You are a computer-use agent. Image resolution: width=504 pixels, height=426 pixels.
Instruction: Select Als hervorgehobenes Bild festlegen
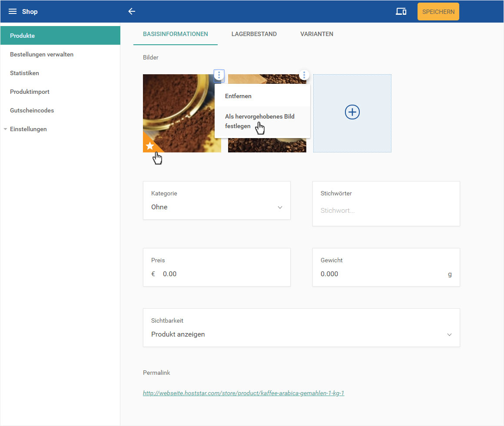[x=262, y=122]
